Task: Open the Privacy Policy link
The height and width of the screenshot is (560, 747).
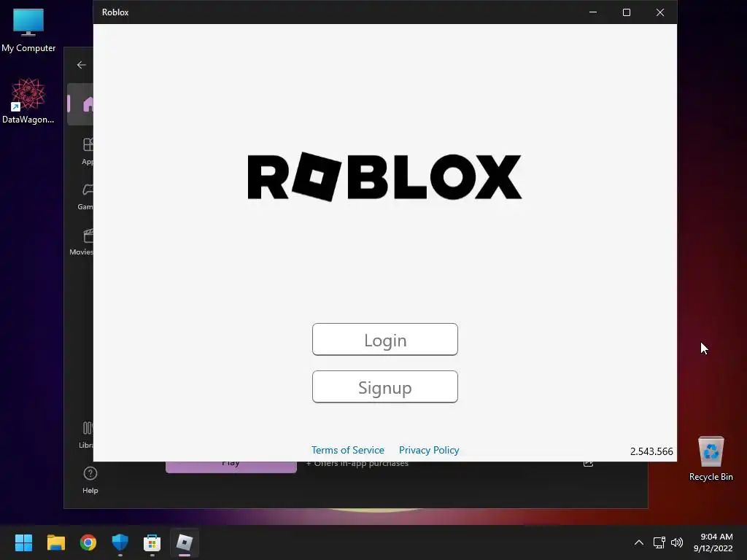Action: [429, 450]
